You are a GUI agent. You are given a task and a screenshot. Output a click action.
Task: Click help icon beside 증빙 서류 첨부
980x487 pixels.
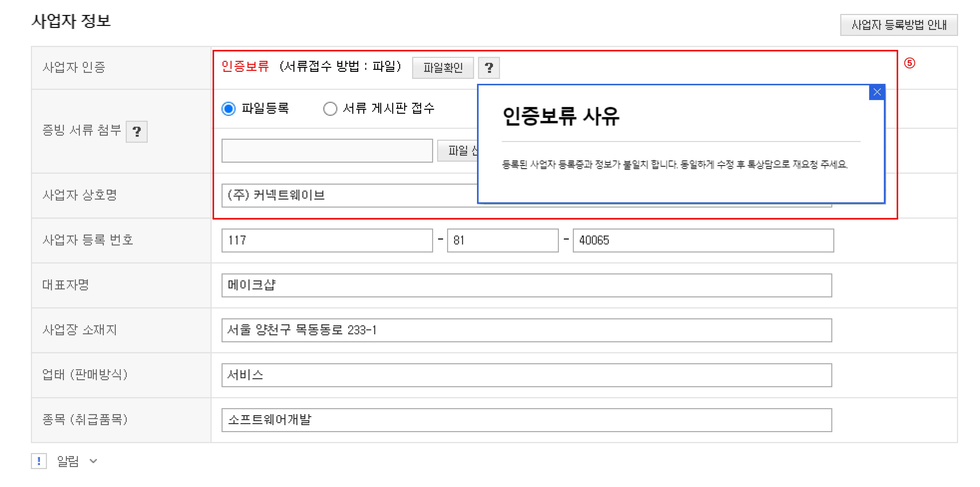tap(136, 132)
